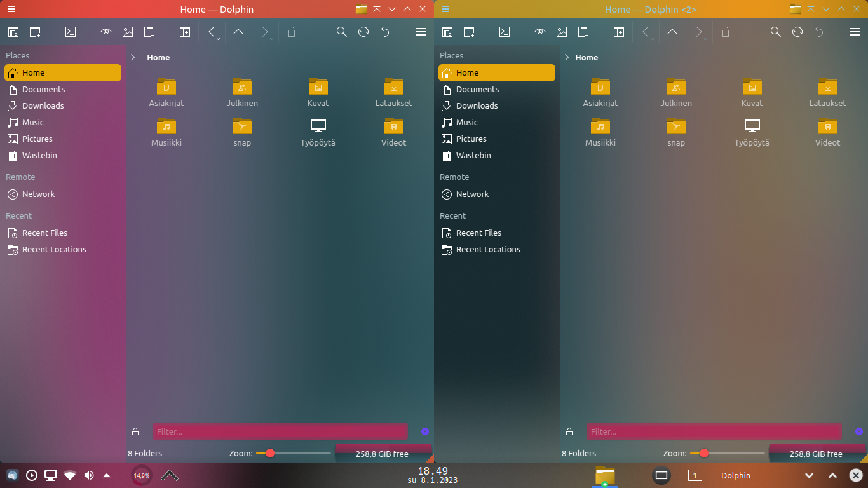This screenshot has height=488, width=868.
Task: Click the 14,9% CPU usage gauge
Action: point(142,475)
